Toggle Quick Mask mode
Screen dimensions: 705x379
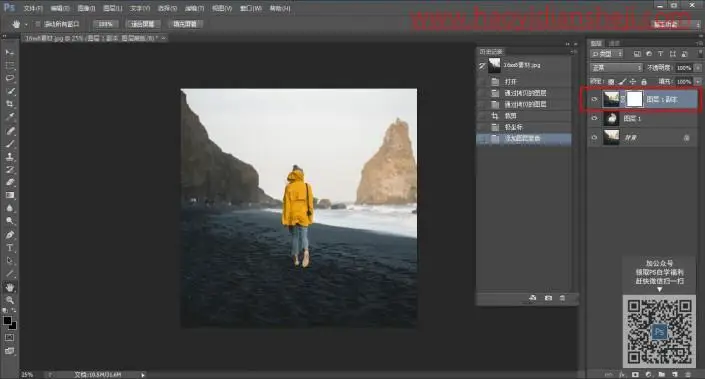click(9, 338)
